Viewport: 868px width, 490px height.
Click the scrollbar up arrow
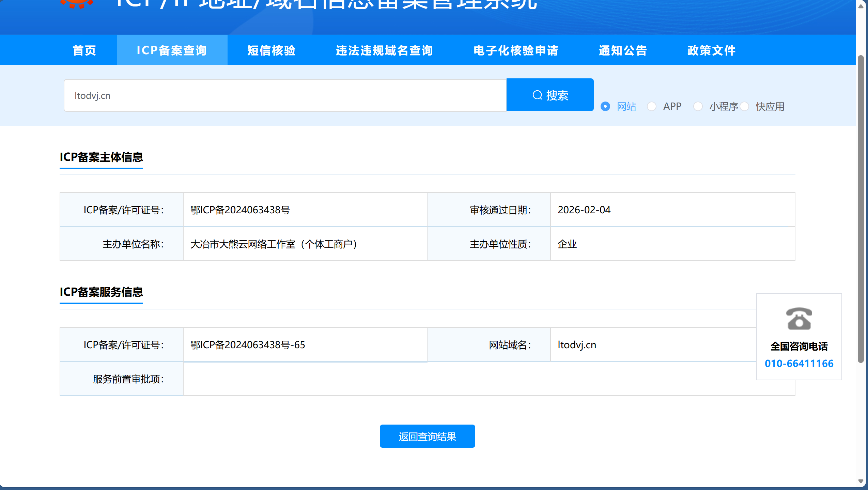(861, 6)
